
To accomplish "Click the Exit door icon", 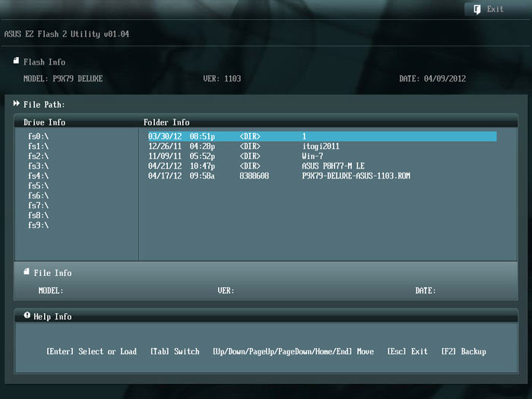I will pos(477,9).
